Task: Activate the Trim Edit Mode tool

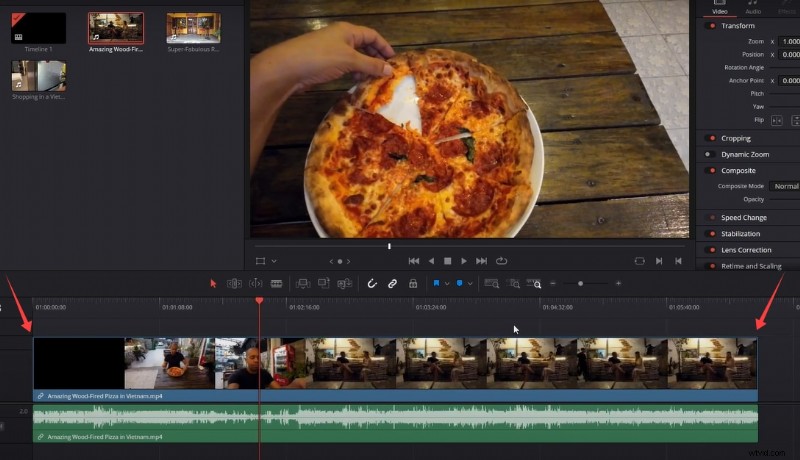Action: point(234,284)
